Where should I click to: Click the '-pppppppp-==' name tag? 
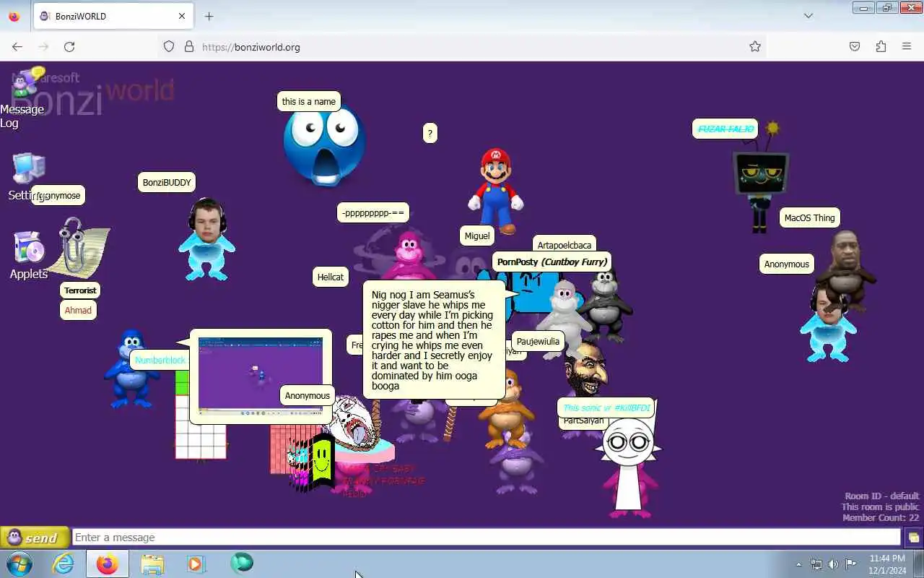373,212
